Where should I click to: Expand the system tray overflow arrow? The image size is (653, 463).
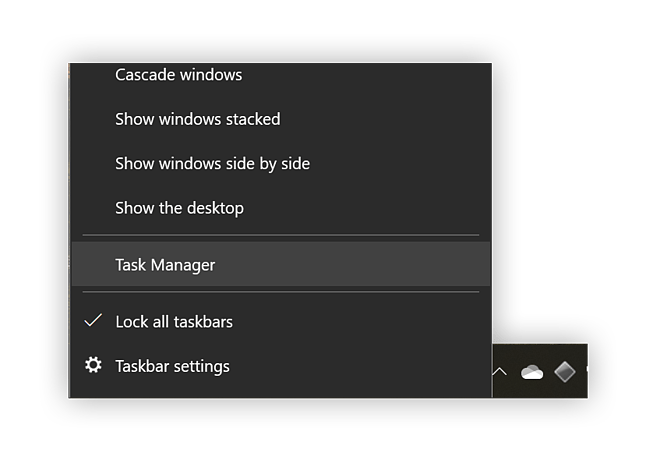(x=499, y=372)
